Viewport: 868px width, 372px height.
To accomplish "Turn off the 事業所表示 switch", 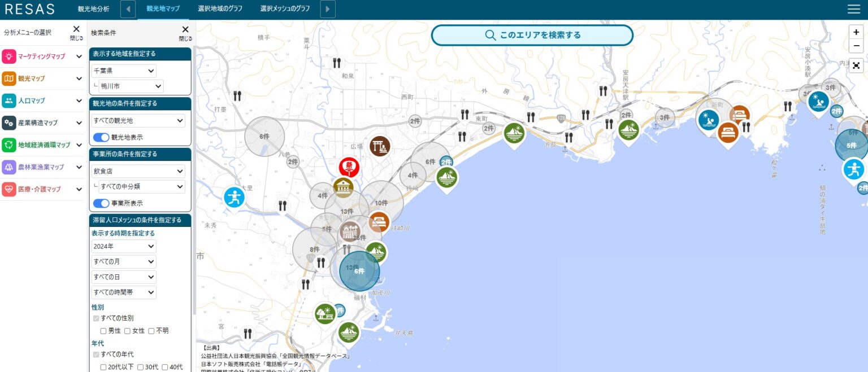I will [x=101, y=203].
